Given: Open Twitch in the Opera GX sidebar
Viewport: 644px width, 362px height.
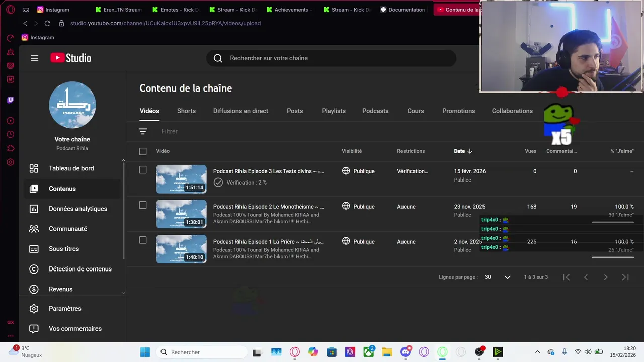Looking at the screenshot, I should tap(10, 100).
